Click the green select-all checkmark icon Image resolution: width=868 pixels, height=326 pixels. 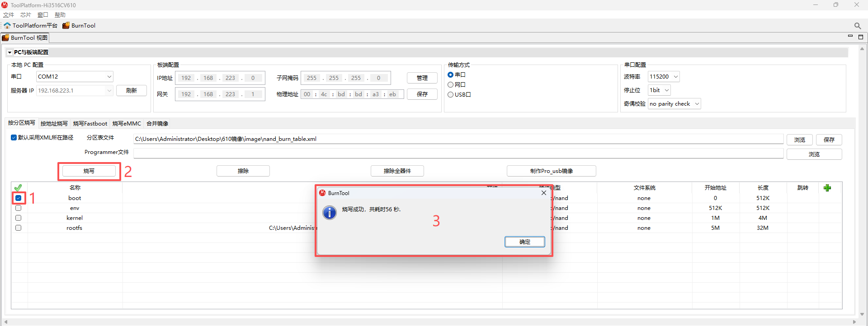18,187
